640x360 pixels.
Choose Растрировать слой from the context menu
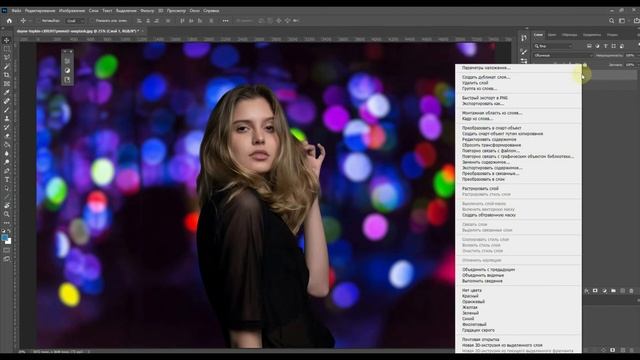point(480,189)
